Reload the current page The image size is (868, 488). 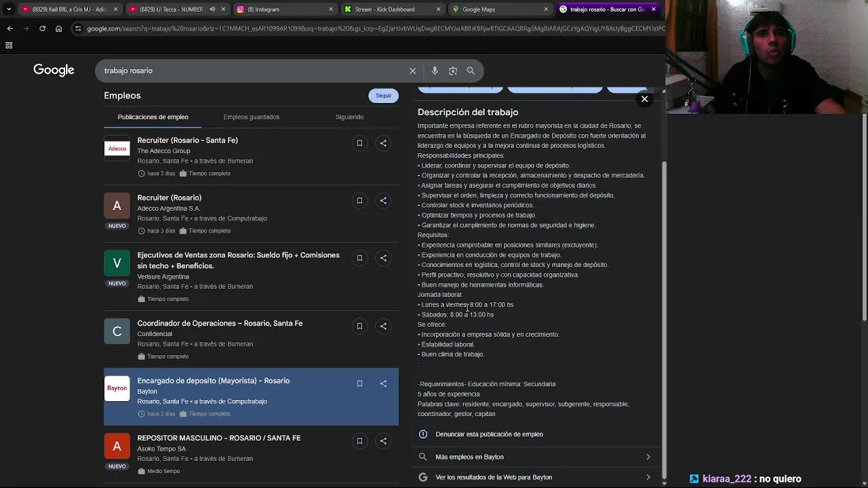(42, 28)
